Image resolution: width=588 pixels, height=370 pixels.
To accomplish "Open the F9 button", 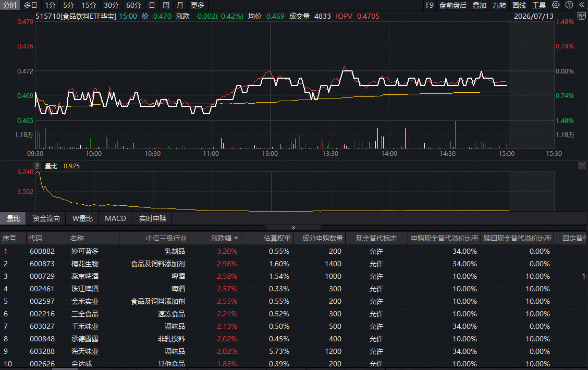I will (x=430, y=5).
